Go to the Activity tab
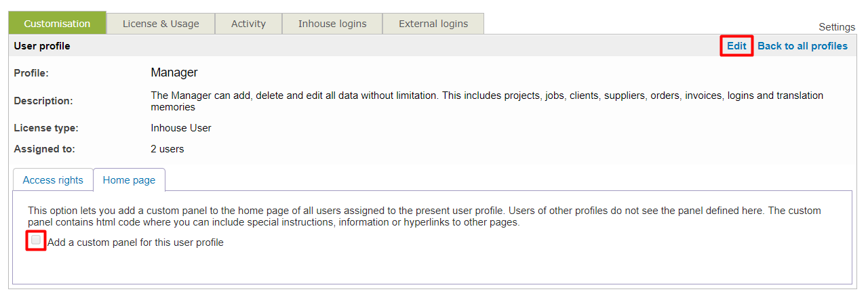The width and height of the screenshot is (868, 298). 248,24
